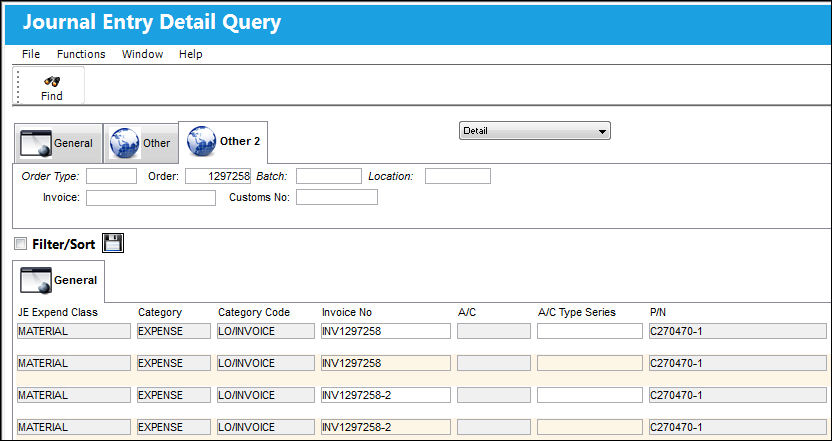832x441 pixels.
Task: Click first row MATERIAL cell
Action: (x=74, y=331)
